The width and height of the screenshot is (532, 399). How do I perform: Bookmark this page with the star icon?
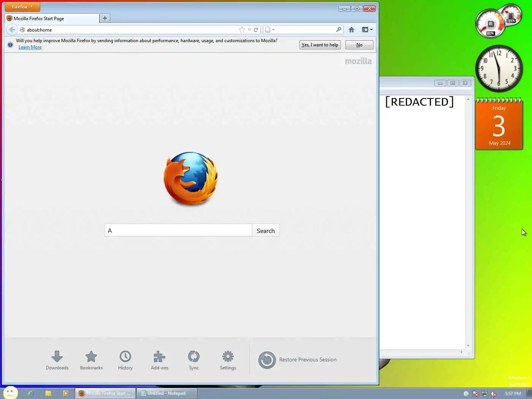(242, 30)
